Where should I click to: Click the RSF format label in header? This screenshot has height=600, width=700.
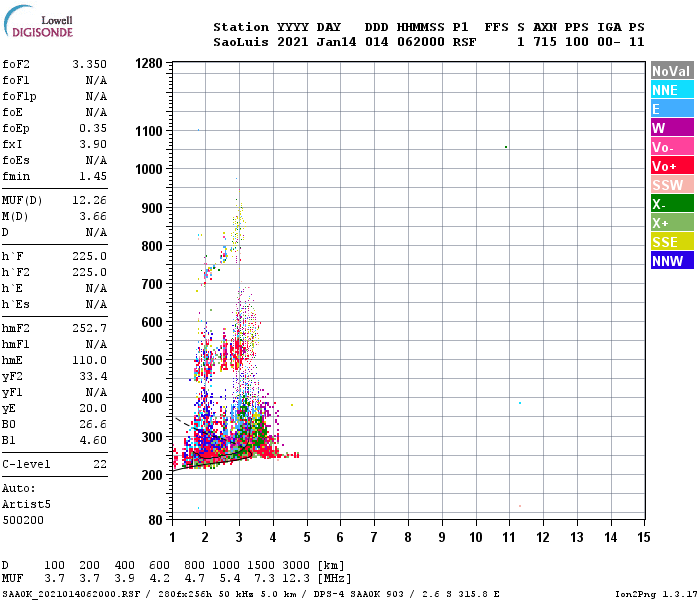coord(464,42)
